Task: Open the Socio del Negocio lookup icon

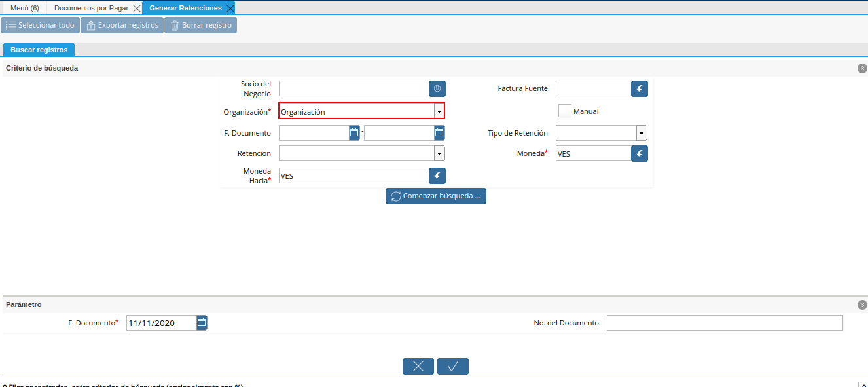Action: point(437,88)
